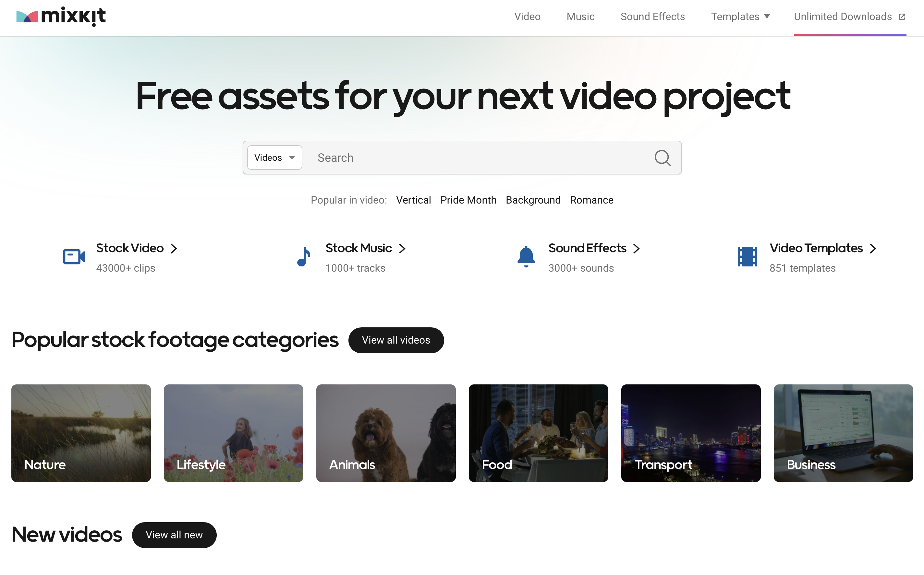Click the blue music note icon

tap(304, 257)
